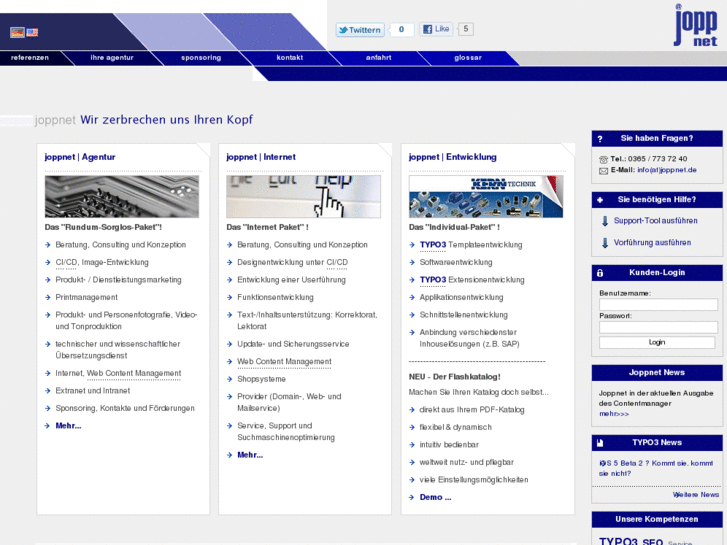
Task: Click arrow bullet beside Demo ...
Action: [412, 497]
